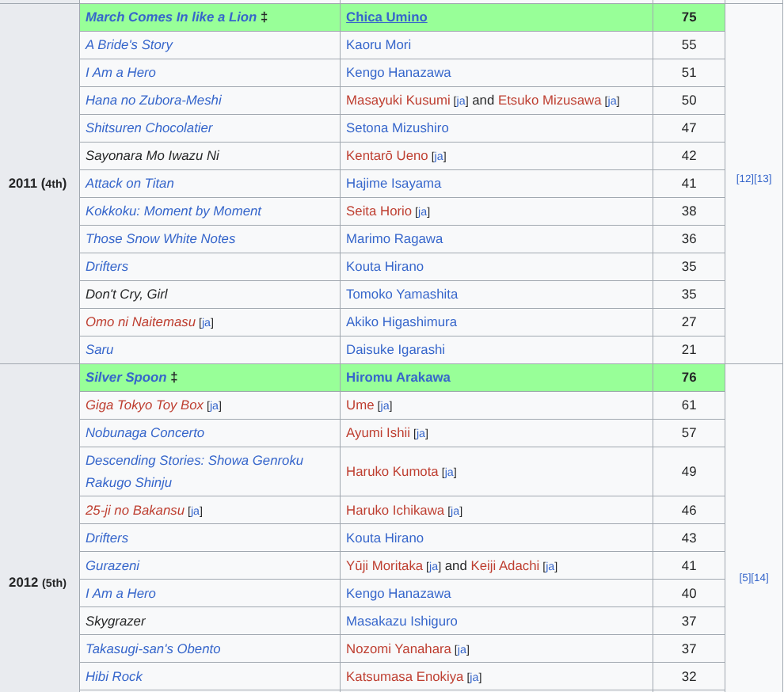Open the Akiko Higashimura link
The width and height of the screenshot is (784, 692).
402,322
